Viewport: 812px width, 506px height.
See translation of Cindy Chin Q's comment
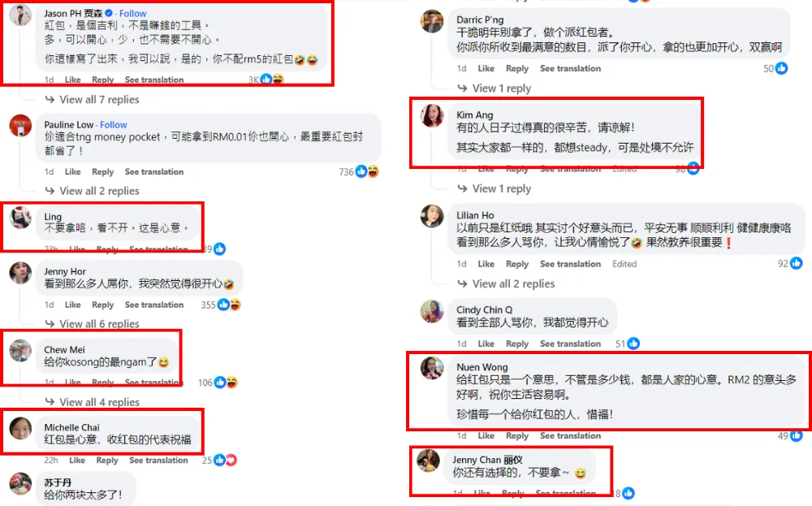tap(570, 344)
